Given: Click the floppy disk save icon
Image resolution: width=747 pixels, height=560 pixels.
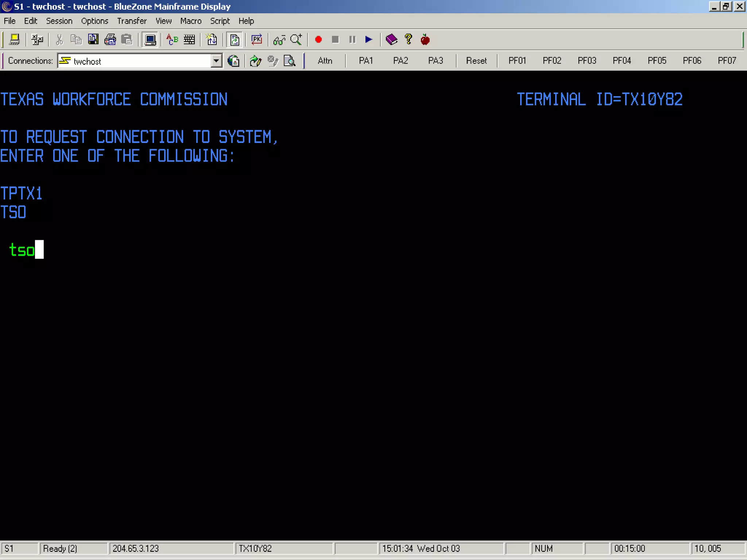Looking at the screenshot, I should tap(93, 39).
